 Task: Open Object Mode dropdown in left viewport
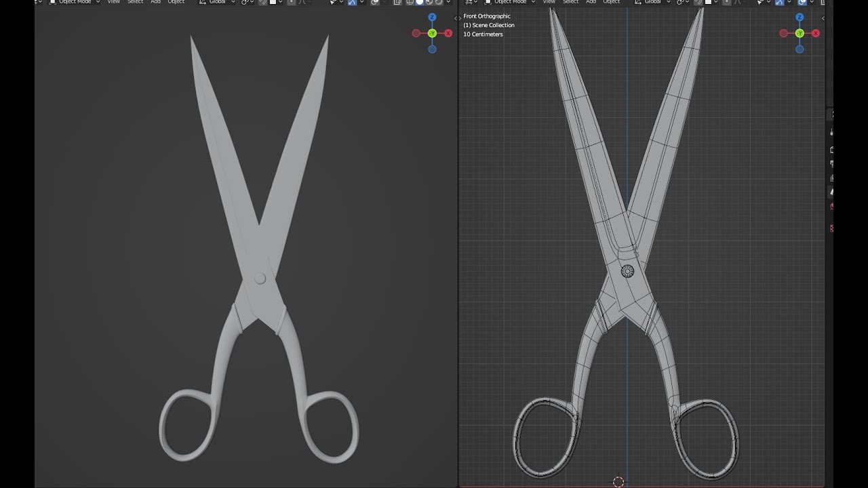pos(74,2)
